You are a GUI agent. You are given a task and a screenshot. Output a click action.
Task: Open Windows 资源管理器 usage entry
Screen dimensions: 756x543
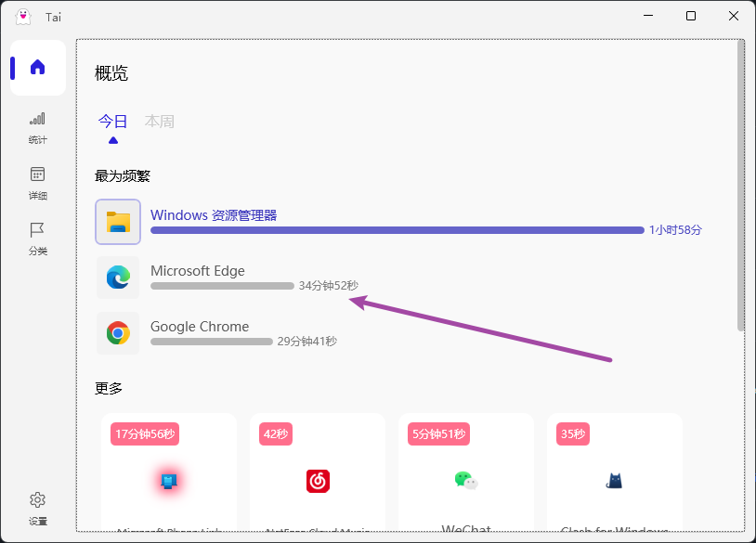click(398, 222)
